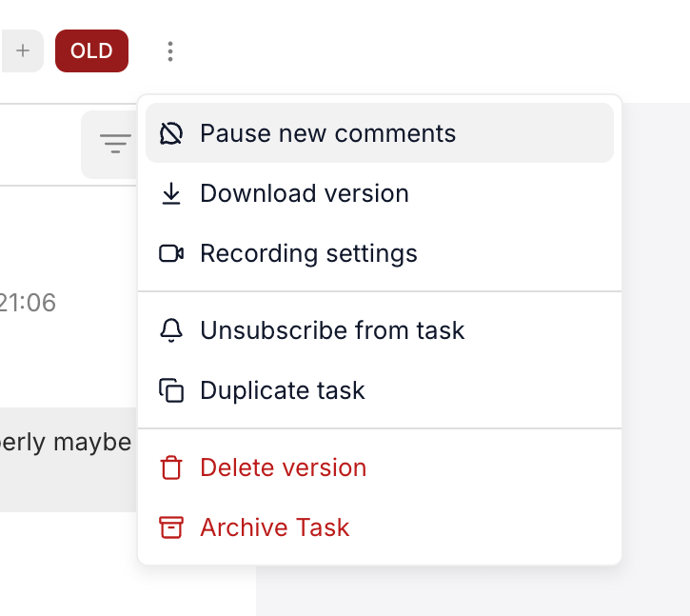
Task: Click the red trash can icon
Action: click(171, 467)
